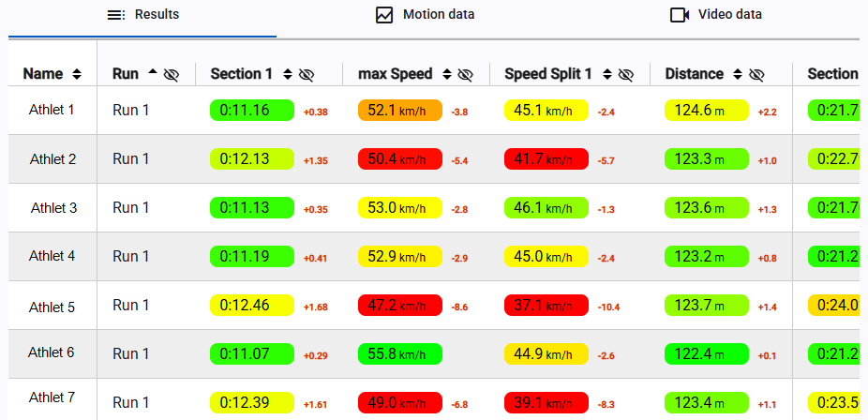The image size is (868, 420).
Task: Switch to the Results tab
Action: pyautogui.click(x=142, y=15)
